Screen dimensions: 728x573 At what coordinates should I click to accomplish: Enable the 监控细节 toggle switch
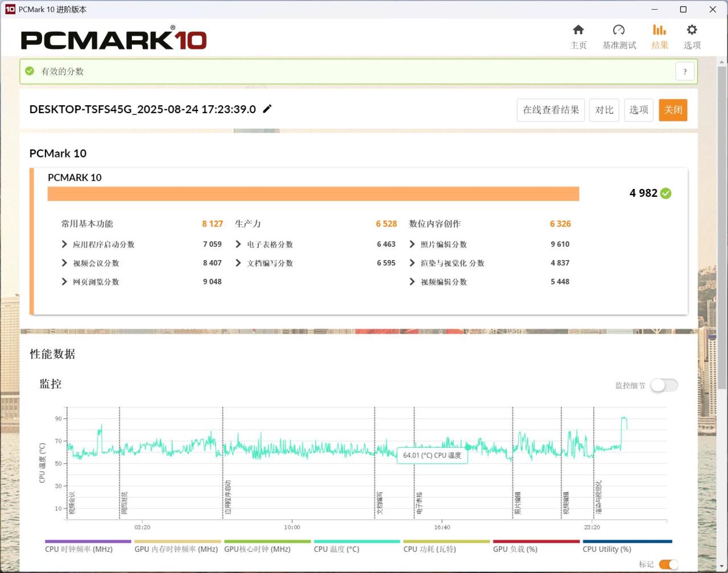click(664, 385)
